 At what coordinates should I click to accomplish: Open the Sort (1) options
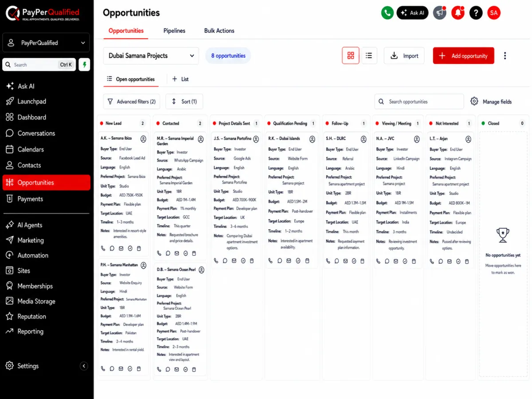184,102
